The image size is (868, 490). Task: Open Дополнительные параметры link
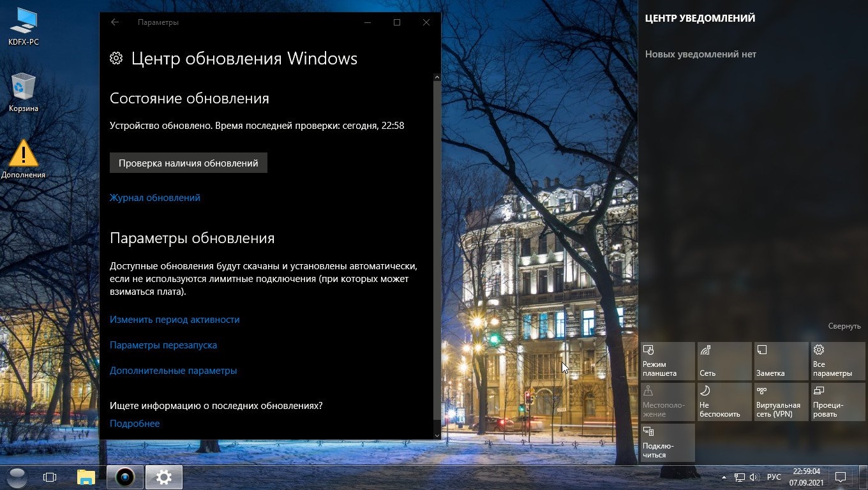[x=174, y=371]
